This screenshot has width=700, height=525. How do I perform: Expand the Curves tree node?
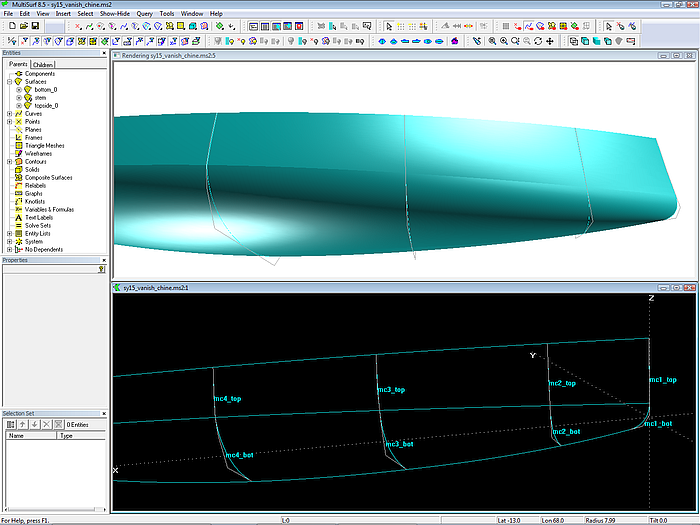pos(9,114)
